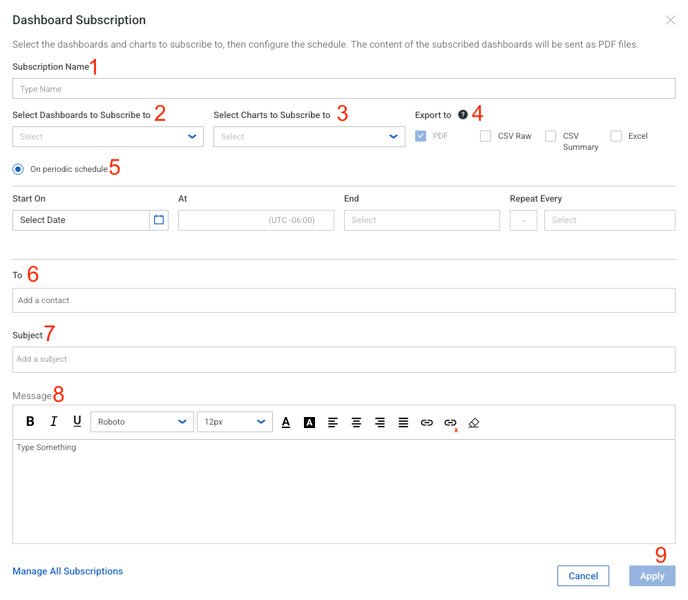The image size is (688, 600).
Task: Apply italic formatting to message text
Action: (x=54, y=421)
